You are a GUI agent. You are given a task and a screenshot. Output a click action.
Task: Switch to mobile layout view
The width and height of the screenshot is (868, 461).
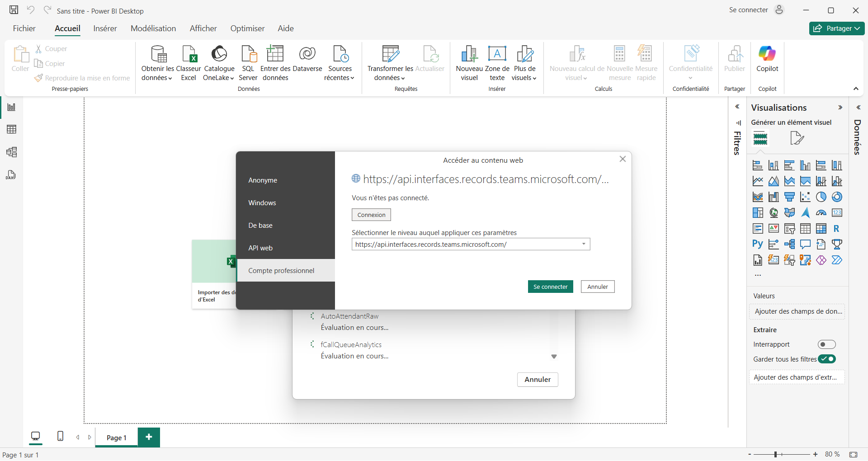(x=60, y=436)
